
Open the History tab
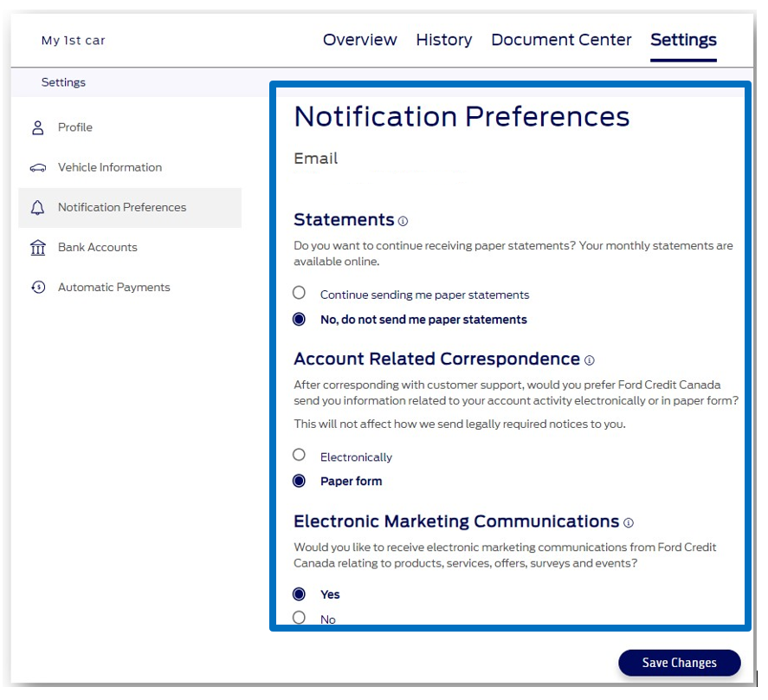coord(444,40)
